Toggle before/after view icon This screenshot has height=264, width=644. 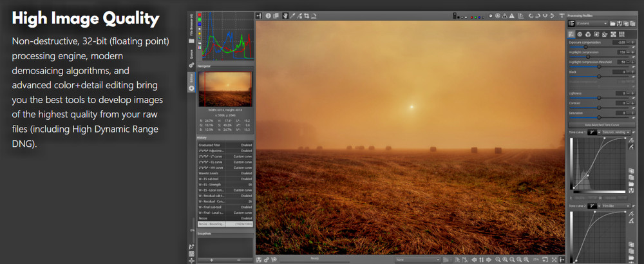[276, 16]
